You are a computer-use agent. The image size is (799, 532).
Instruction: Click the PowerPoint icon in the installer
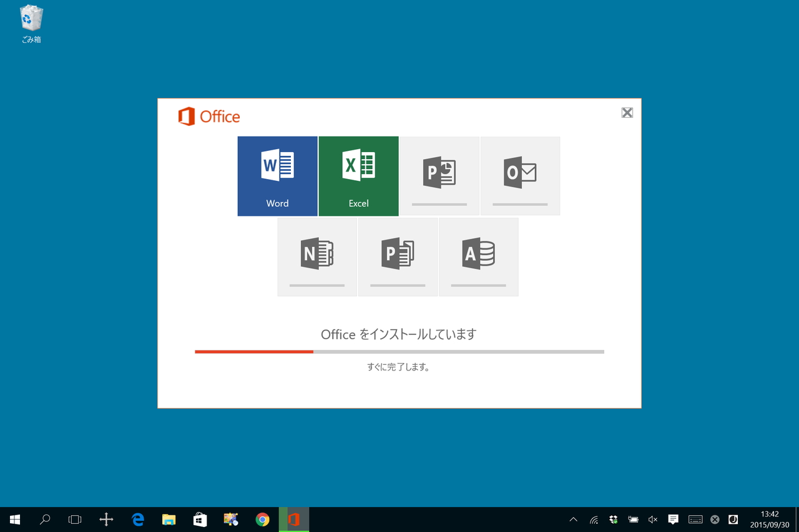[439, 172]
